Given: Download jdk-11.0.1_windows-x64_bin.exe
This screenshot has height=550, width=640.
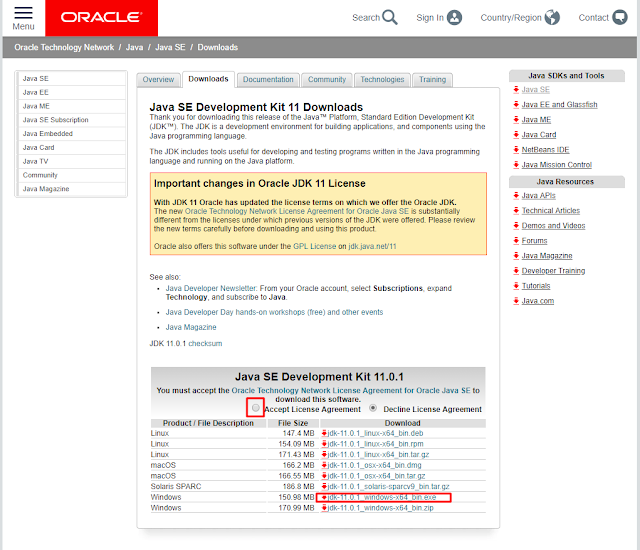Looking at the screenshot, I should (382, 497).
